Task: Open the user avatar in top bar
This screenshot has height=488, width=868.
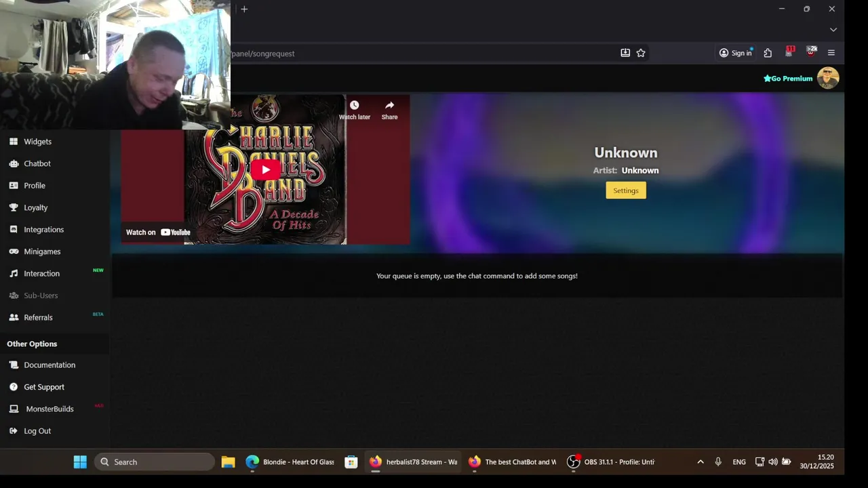Action: [x=828, y=78]
